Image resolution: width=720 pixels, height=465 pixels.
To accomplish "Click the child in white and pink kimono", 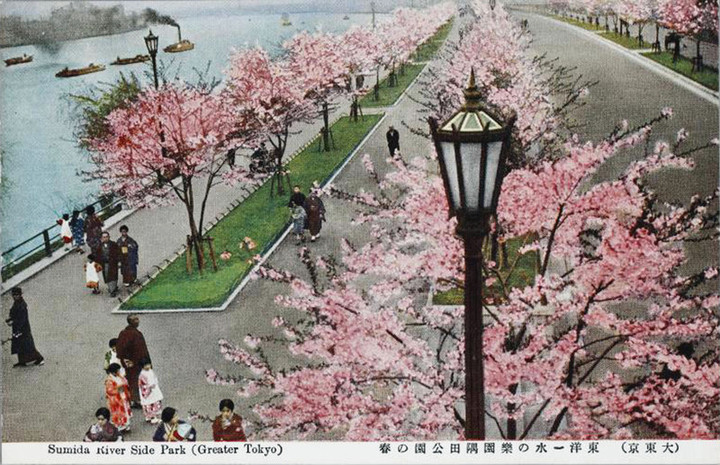I will [150, 391].
